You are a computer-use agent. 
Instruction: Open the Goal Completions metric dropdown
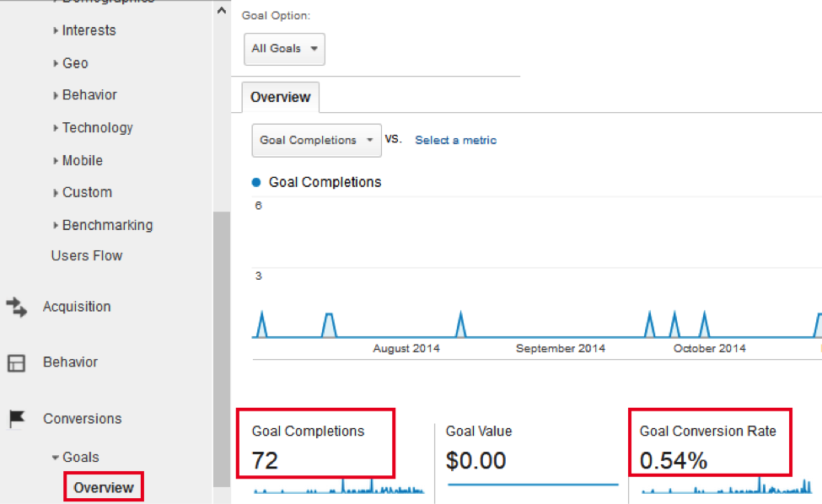click(x=317, y=141)
